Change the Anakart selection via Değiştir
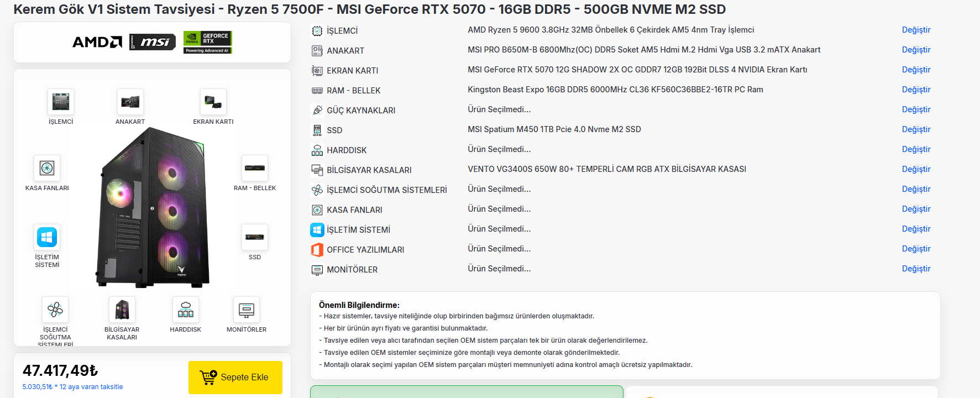This screenshot has height=398, width=980. pyautogui.click(x=916, y=50)
